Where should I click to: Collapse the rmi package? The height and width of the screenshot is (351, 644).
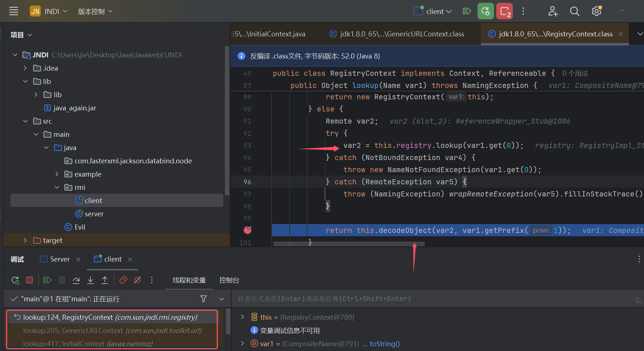pos(57,187)
